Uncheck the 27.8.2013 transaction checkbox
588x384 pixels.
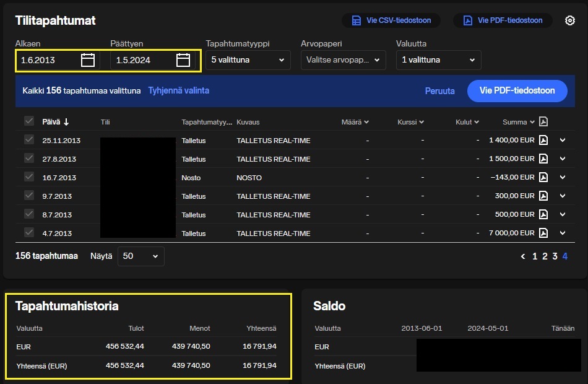(x=29, y=159)
